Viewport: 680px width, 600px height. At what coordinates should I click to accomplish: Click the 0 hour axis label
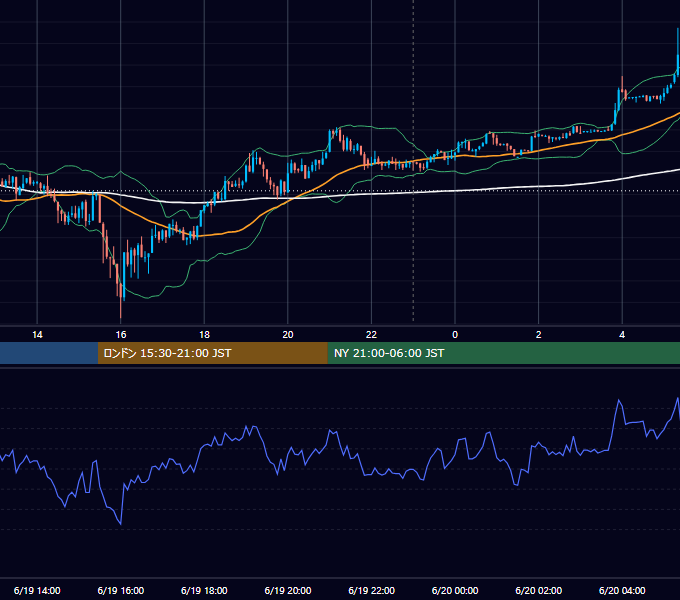pyautogui.click(x=455, y=335)
